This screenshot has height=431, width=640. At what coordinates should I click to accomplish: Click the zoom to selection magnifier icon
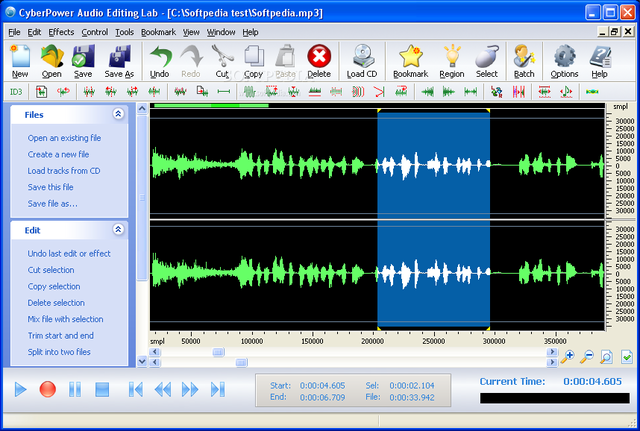coord(607,357)
